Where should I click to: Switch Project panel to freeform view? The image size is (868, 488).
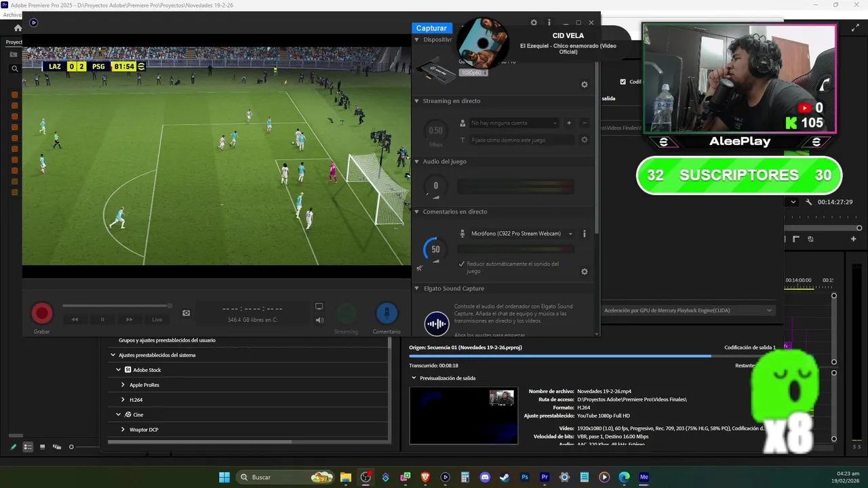click(x=57, y=447)
